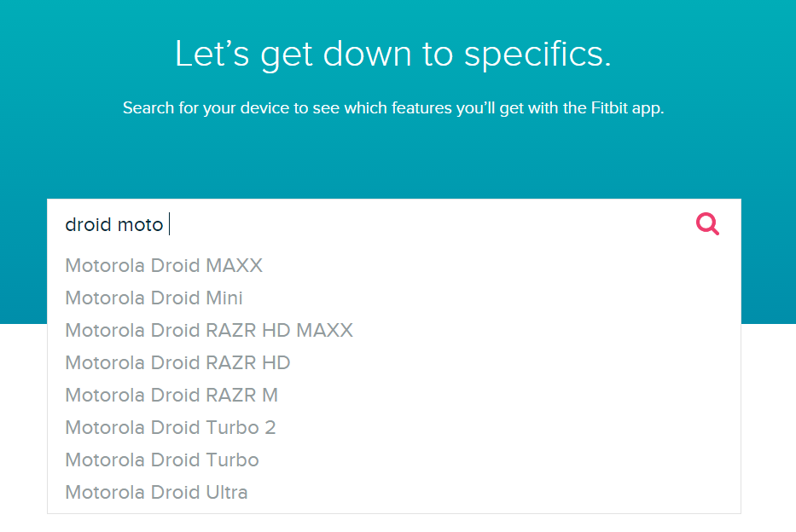Choose Motorola Droid Mini from suggestions
796x532 pixels.
pos(154,298)
